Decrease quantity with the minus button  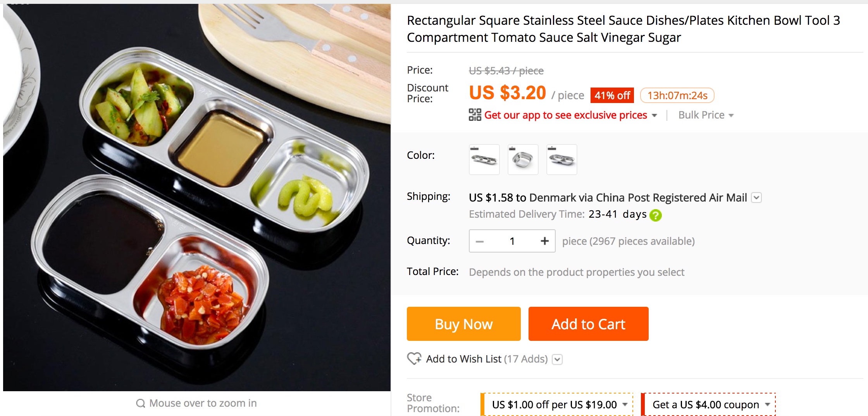pyautogui.click(x=480, y=241)
